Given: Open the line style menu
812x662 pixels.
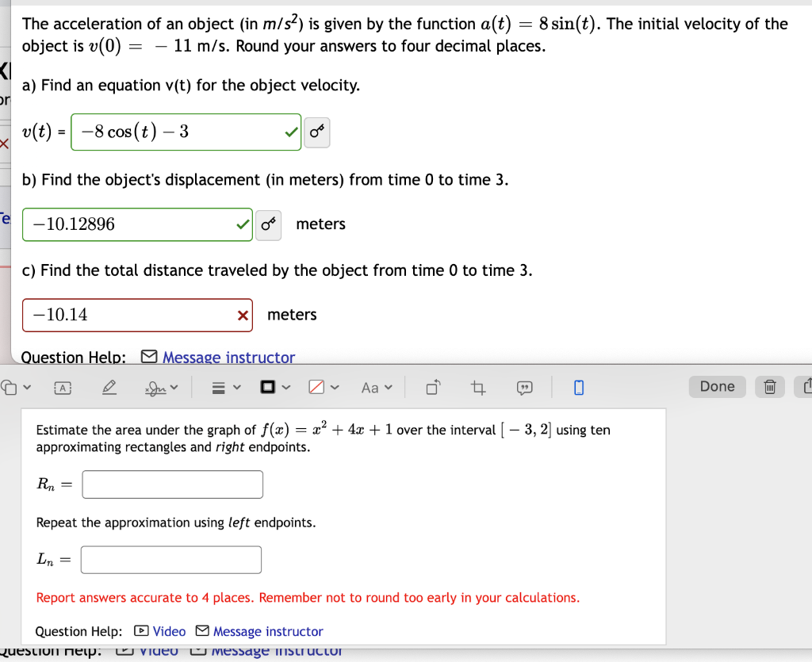Looking at the screenshot, I should [219, 388].
